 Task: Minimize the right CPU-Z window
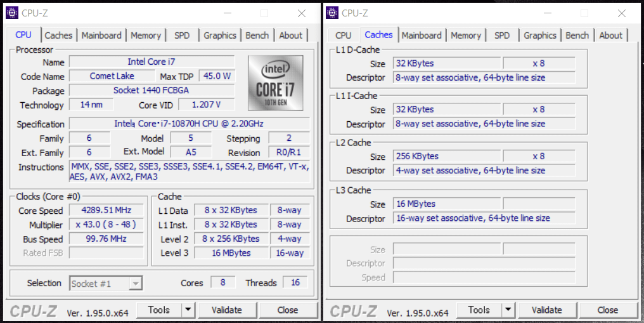pyautogui.click(x=548, y=13)
